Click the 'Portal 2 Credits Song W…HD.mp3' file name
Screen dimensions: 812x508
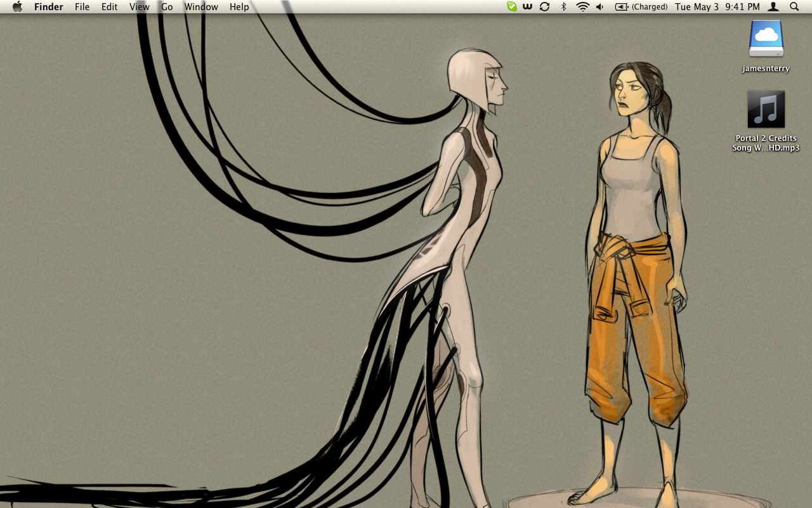[766, 143]
